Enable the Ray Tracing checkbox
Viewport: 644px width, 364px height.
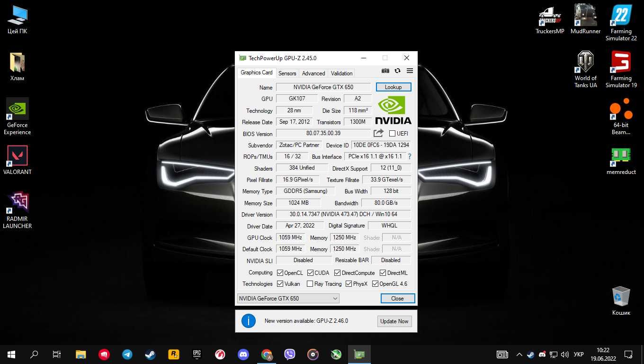click(310, 284)
